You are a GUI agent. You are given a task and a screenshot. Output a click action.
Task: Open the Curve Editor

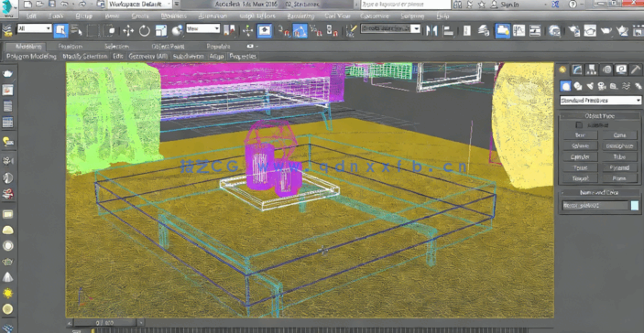(x=519, y=31)
